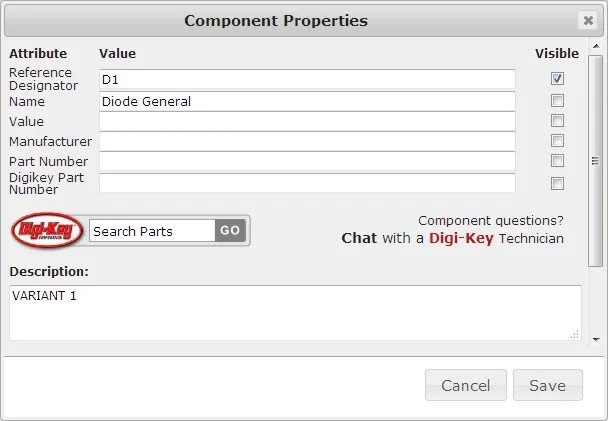Click the Digi-Key logo icon

pos(47,230)
